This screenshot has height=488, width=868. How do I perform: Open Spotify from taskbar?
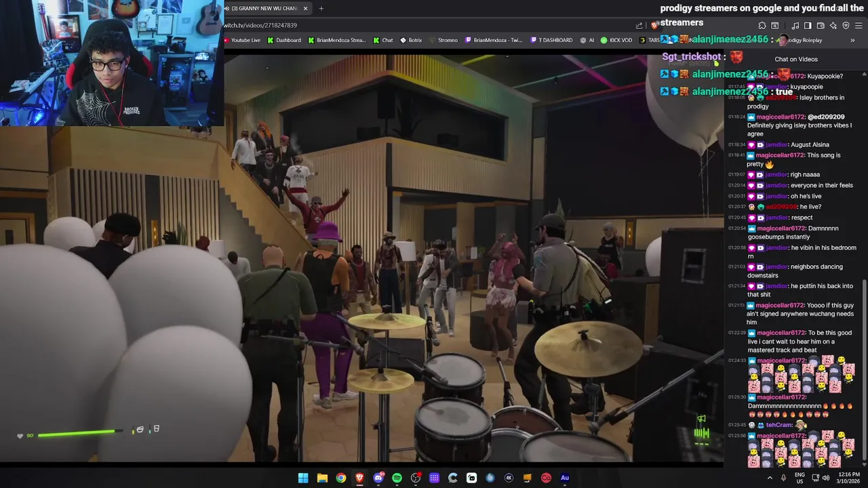397,478
